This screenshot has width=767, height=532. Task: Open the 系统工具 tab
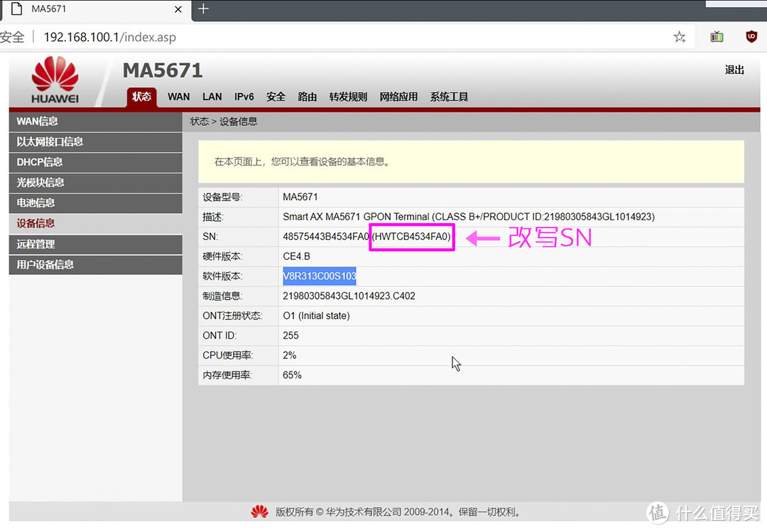[x=449, y=97]
